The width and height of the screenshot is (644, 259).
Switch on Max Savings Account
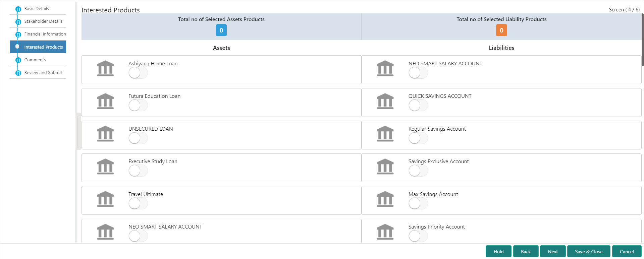point(418,203)
